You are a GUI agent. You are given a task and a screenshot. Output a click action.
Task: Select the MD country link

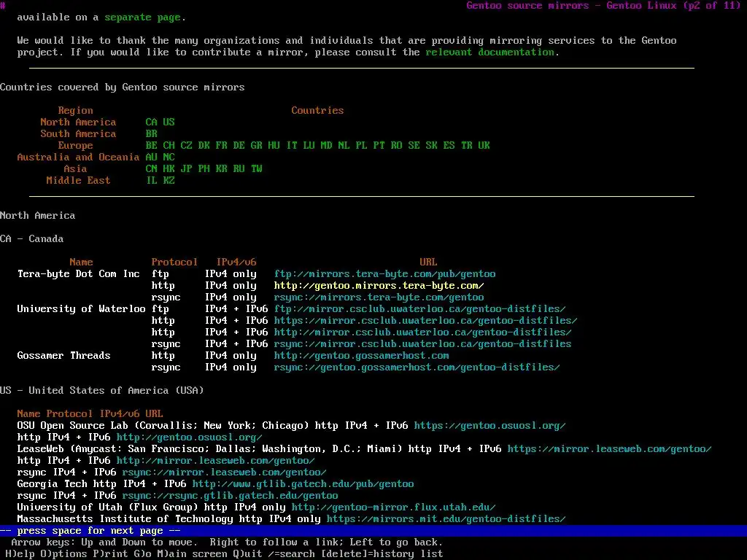(x=326, y=146)
